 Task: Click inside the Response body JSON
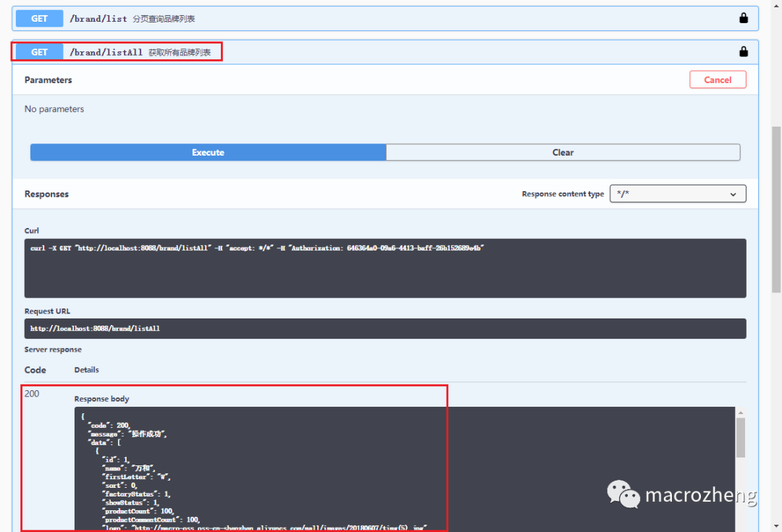point(290,470)
